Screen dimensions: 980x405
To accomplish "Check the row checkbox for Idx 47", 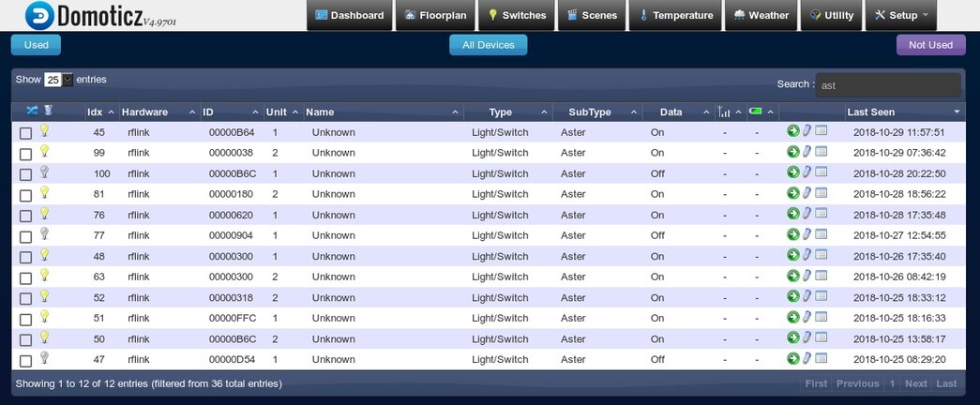I will tap(26, 360).
